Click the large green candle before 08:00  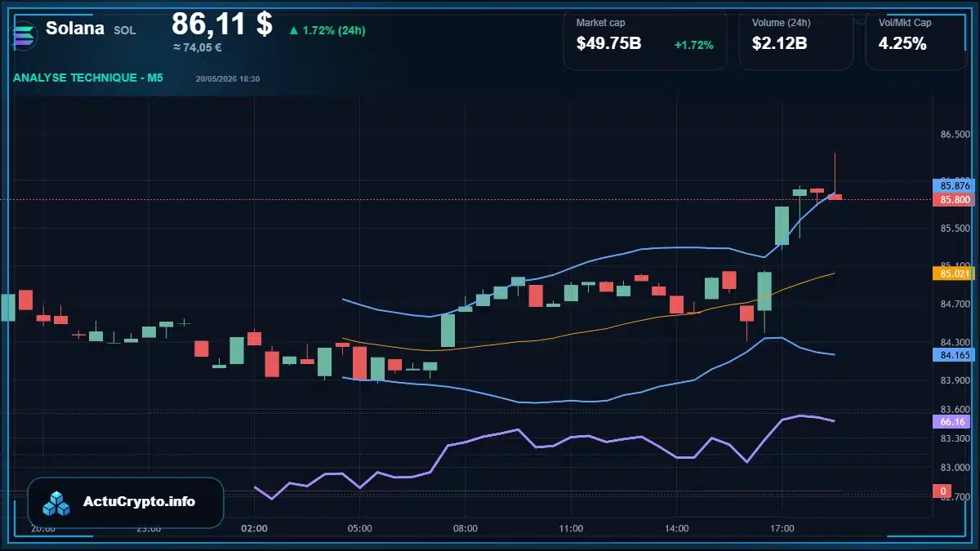tap(448, 331)
